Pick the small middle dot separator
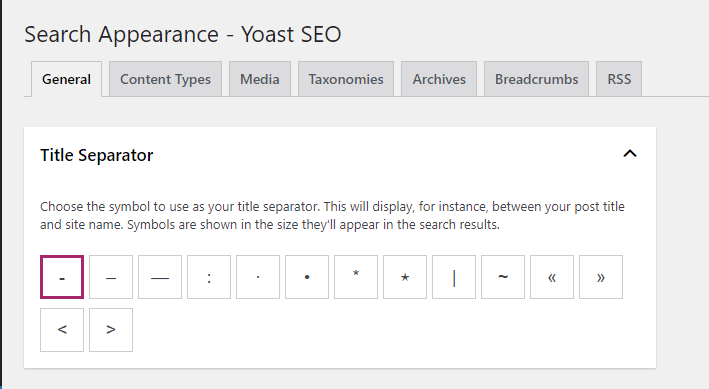Screen dimensions: 709x389 258,277
